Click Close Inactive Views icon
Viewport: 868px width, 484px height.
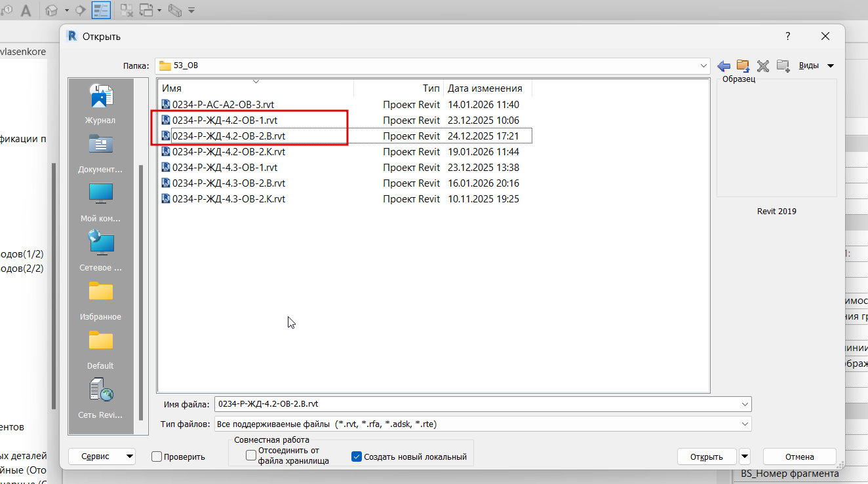pyautogui.click(x=127, y=10)
